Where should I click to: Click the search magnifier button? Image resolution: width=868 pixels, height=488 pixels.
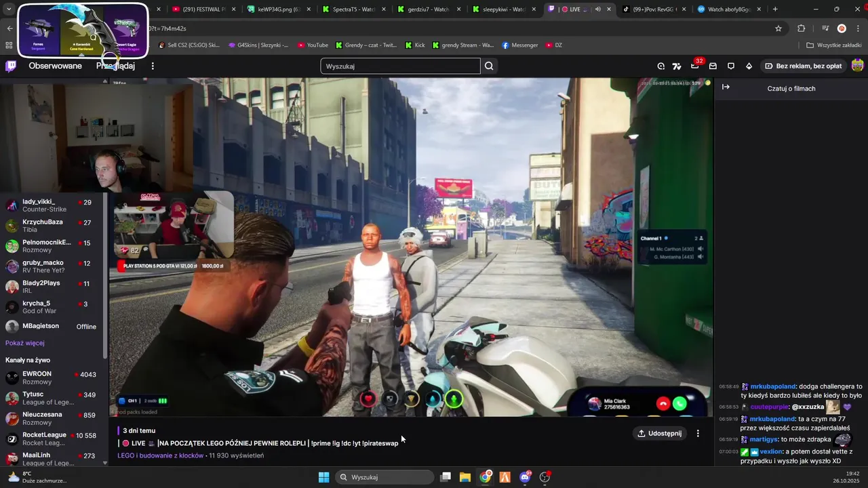tap(489, 66)
